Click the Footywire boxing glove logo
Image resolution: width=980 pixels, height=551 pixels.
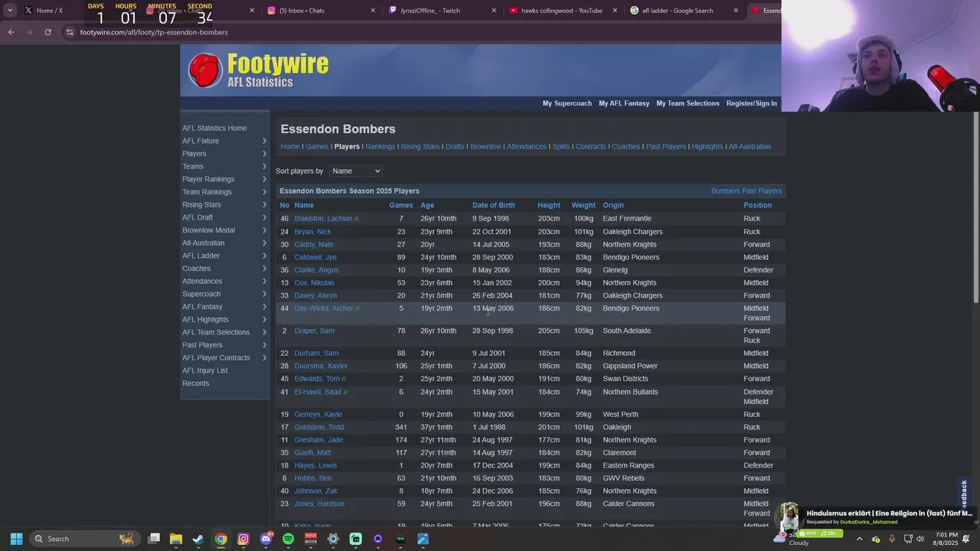205,70
